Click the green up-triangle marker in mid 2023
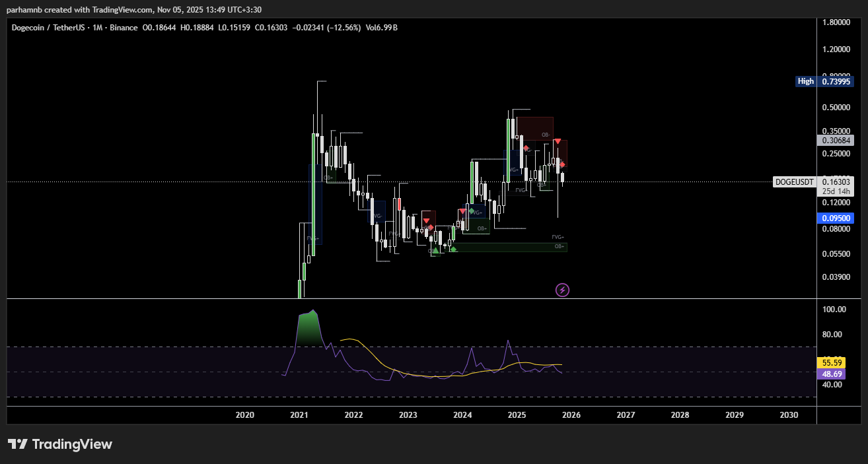This screenshot has height=464, width=868. click(x=435, y=250)
